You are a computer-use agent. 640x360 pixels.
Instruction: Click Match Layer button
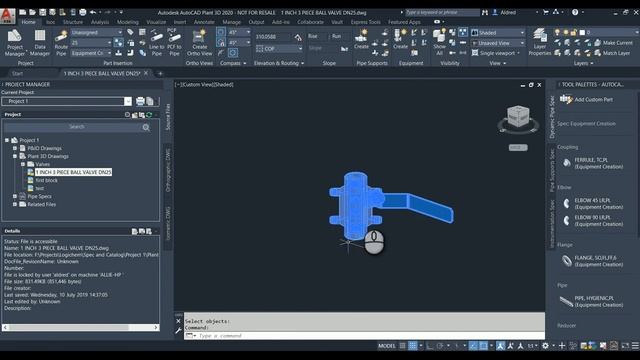click(x=612, y=53)
